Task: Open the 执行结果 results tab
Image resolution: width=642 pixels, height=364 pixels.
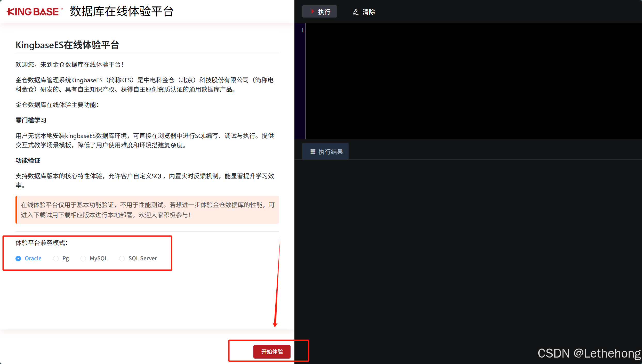Action: coord(325,152)
